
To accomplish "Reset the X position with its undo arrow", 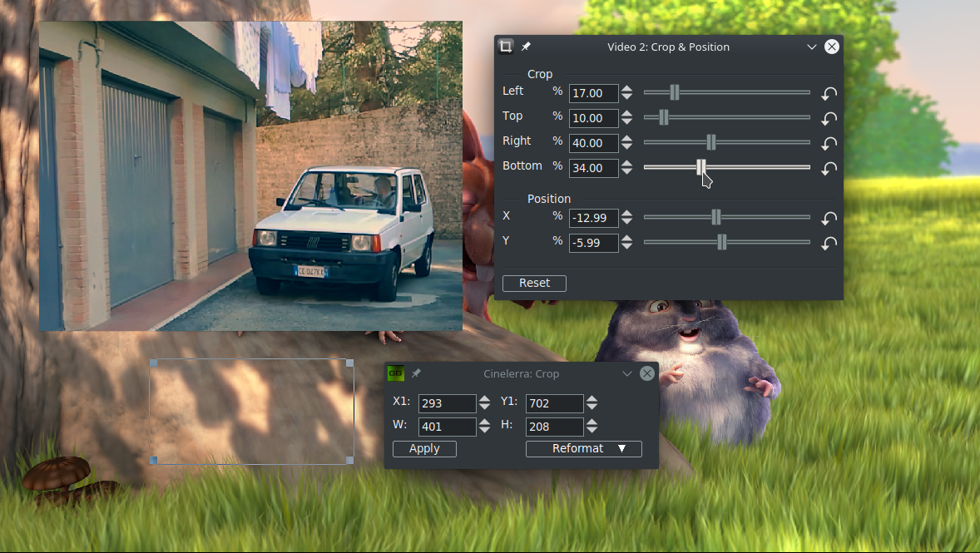I will click(829, 219).
